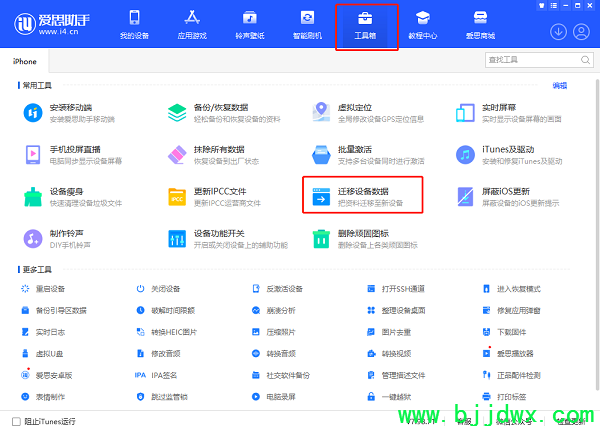Viewport: 600px width, 432px height.
Task: Open 一键越狱
Action: tap(389, 397)
